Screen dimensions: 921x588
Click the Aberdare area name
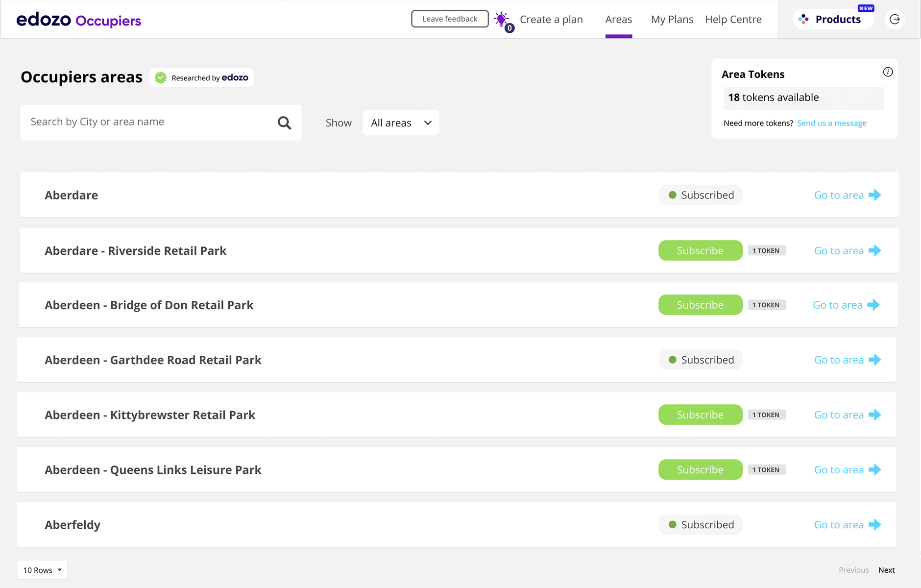(x=72, y=195)
